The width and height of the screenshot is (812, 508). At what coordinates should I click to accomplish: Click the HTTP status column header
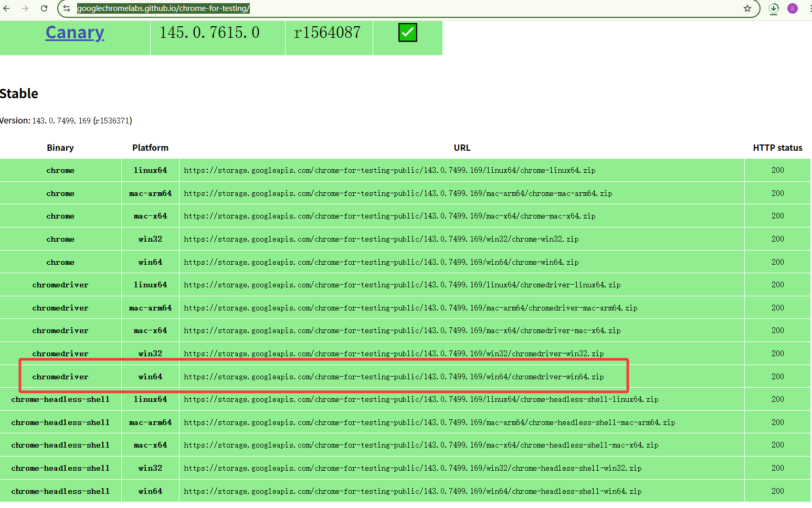(777, 148)
